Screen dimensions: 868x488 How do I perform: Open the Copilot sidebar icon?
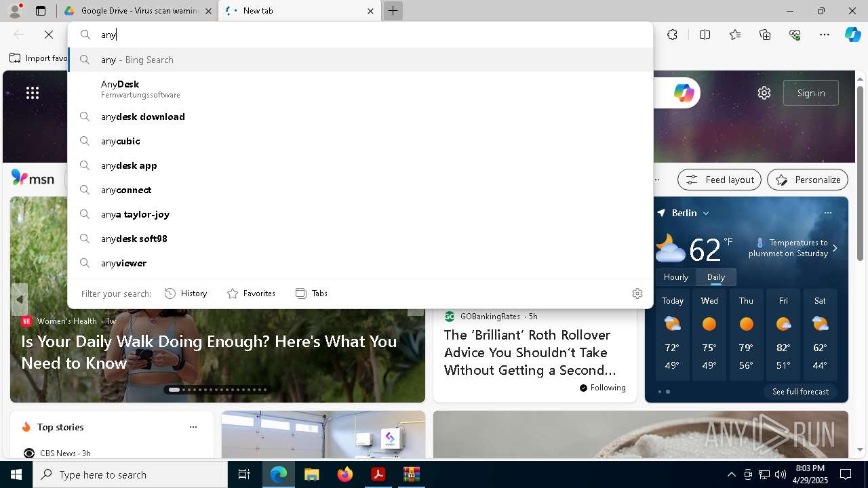[852, 35]
